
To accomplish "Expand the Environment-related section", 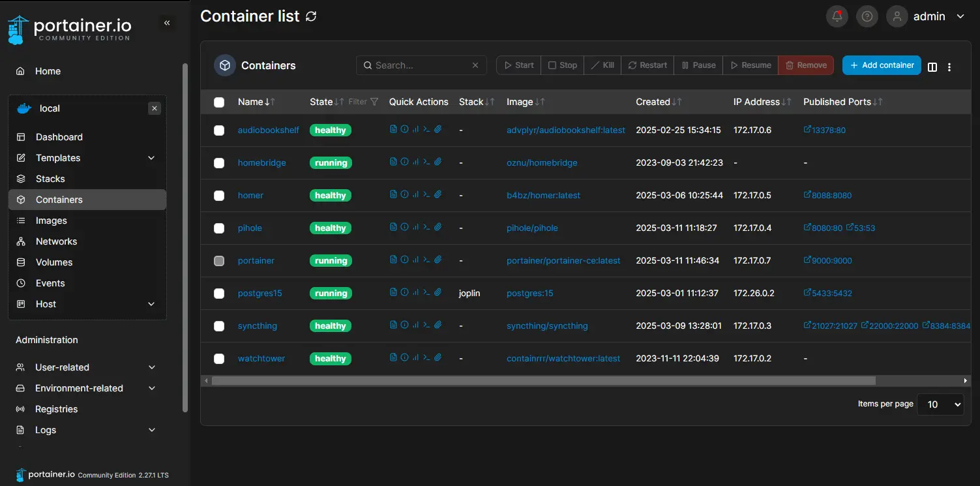I will coord(78,387).
